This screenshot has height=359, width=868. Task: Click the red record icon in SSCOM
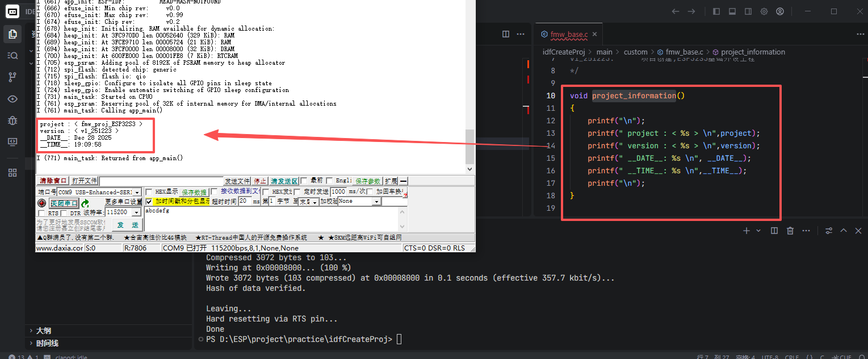point(41,203)
